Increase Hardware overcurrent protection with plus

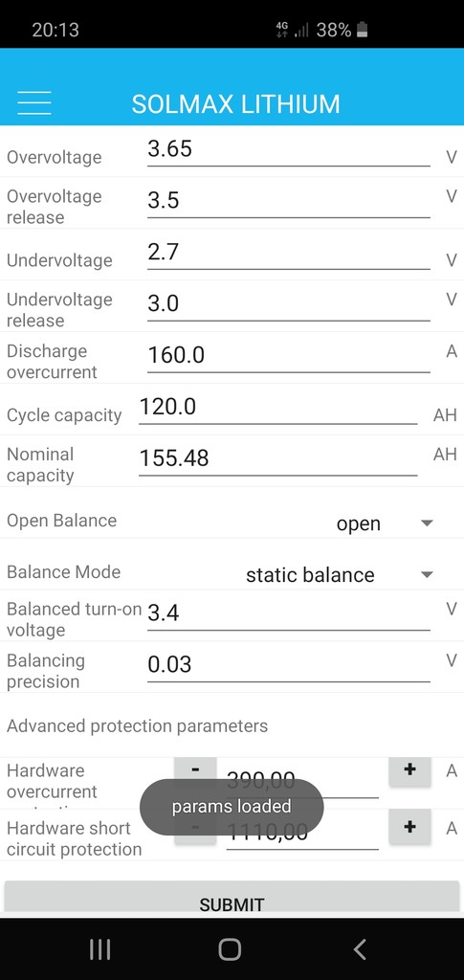(409, 770)
